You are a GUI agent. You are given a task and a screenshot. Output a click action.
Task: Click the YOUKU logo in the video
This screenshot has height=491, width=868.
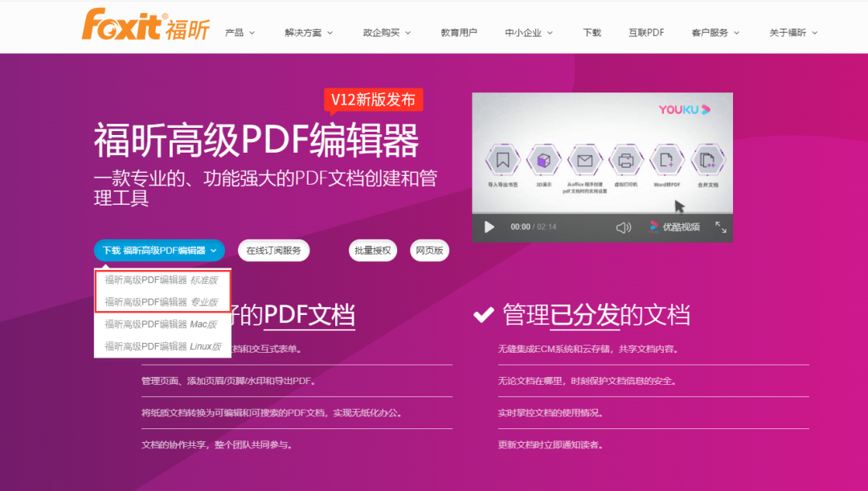684,109
